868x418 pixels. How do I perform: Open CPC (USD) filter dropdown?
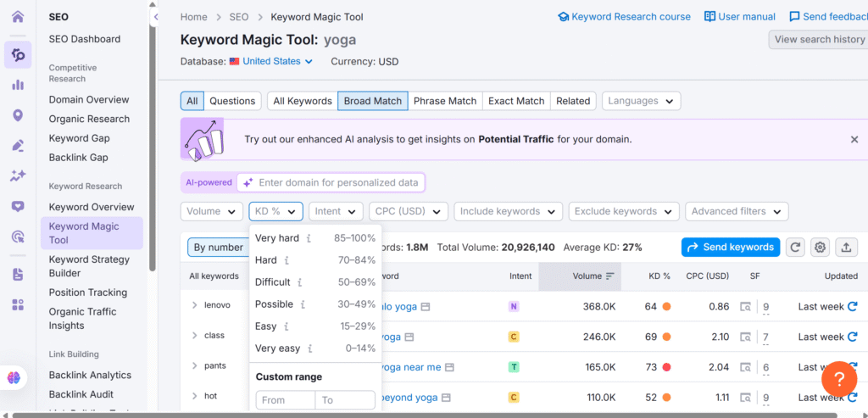pos(409,211)
